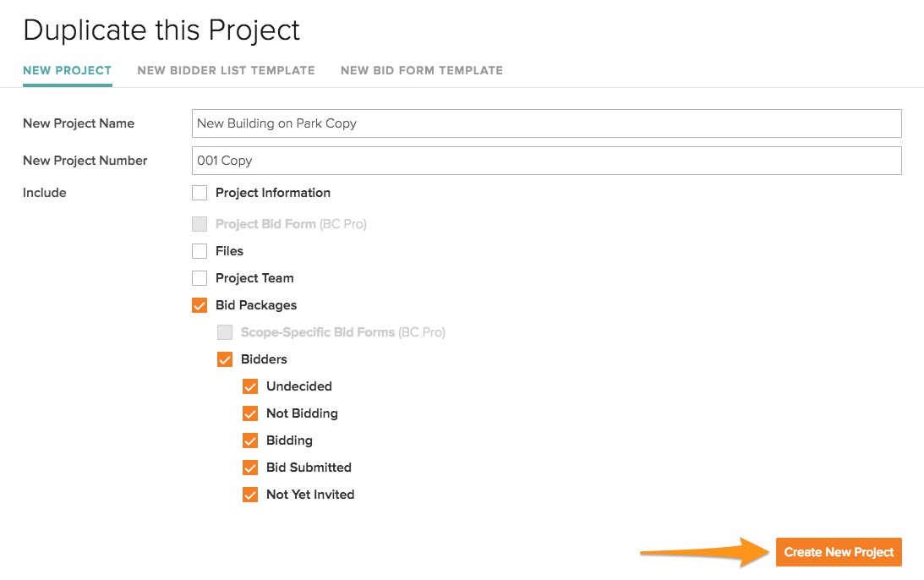Image resolution: width=924 pixels, height=580 pixels.
Task: Focus the New Project Number field
Action: (x=546, y=161)
